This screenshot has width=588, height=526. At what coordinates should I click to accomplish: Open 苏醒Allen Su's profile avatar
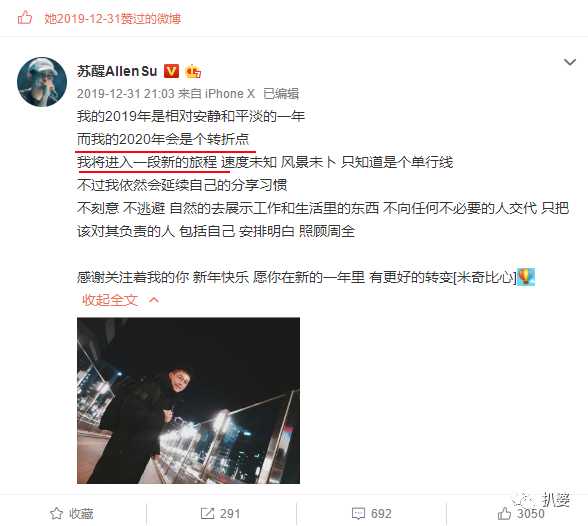coord(42,82)
